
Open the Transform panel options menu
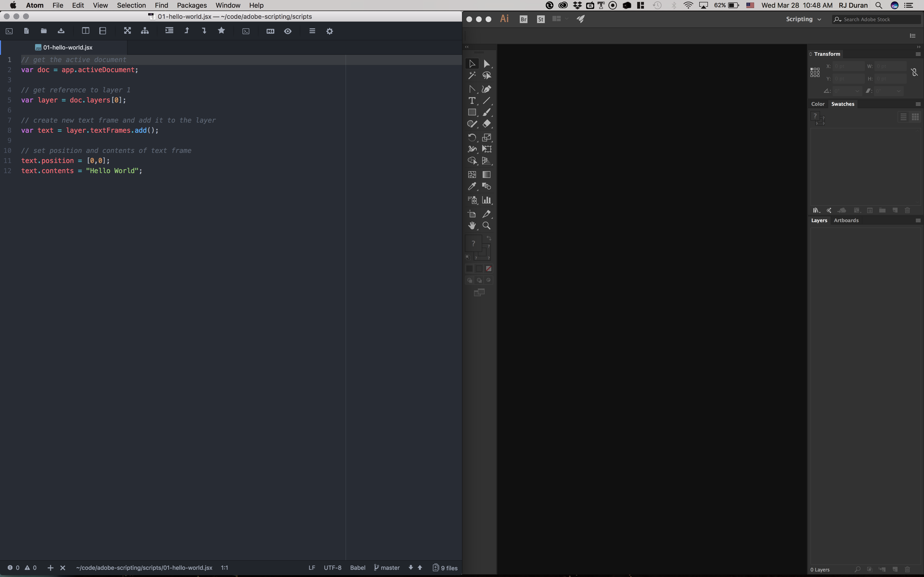click(x=918, y=54)
